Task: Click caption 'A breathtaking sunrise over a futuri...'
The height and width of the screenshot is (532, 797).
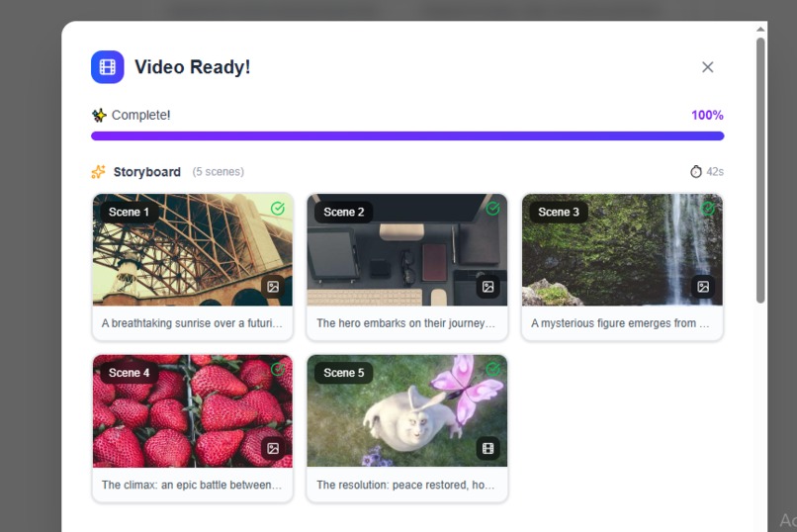Action: 192,323
